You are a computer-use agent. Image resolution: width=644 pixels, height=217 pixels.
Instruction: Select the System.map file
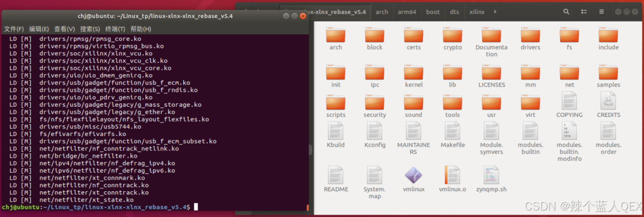pyautogui.click(x=374, y=183)
